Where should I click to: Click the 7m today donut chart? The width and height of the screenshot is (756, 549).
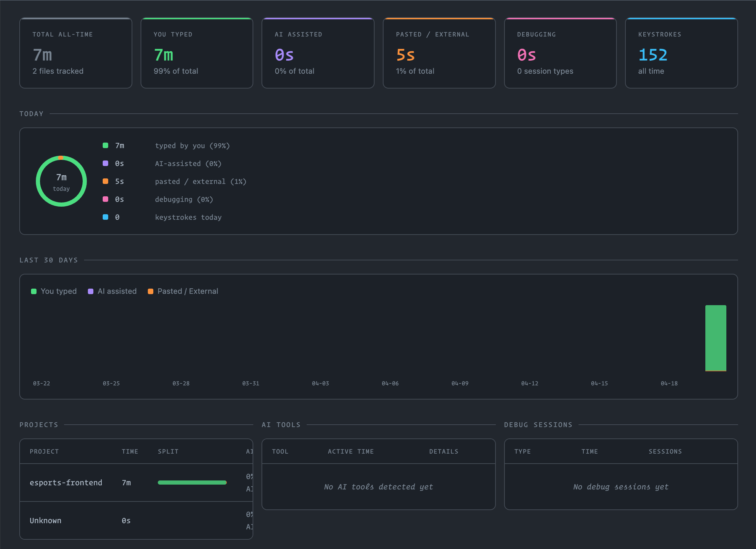(61, 181)
